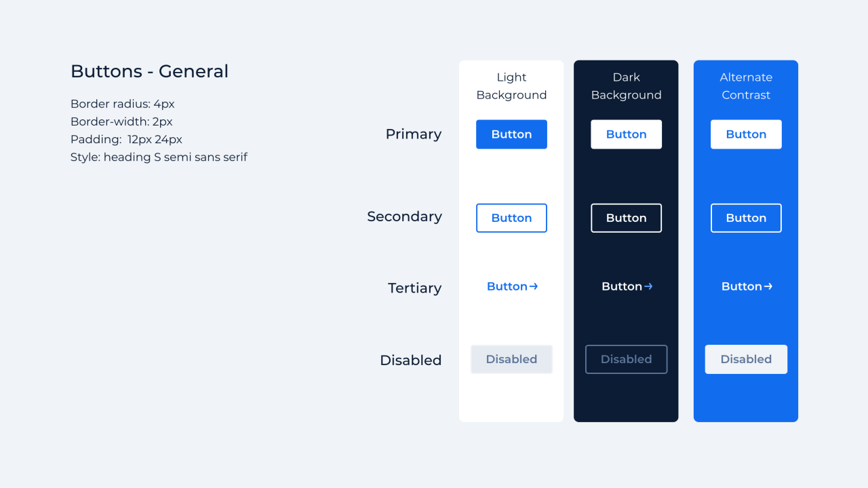The image size is (868, 488).
Task: Click the Light Background column heading
Action: (x=511, y=86)
